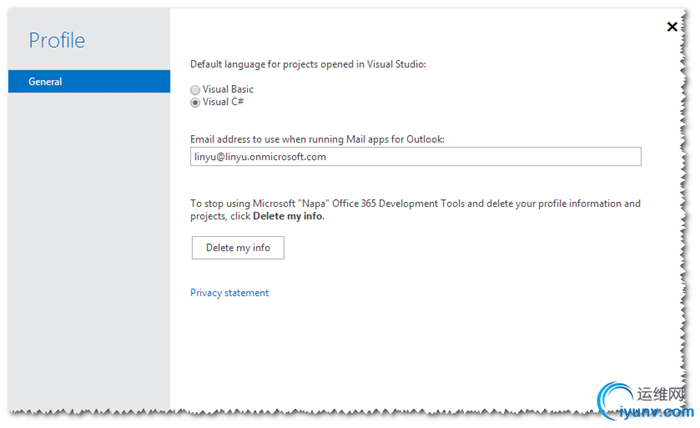This screenshot has width=700, height=428.
Task: Open the Privacy statement link
Action: pos(229,293)
